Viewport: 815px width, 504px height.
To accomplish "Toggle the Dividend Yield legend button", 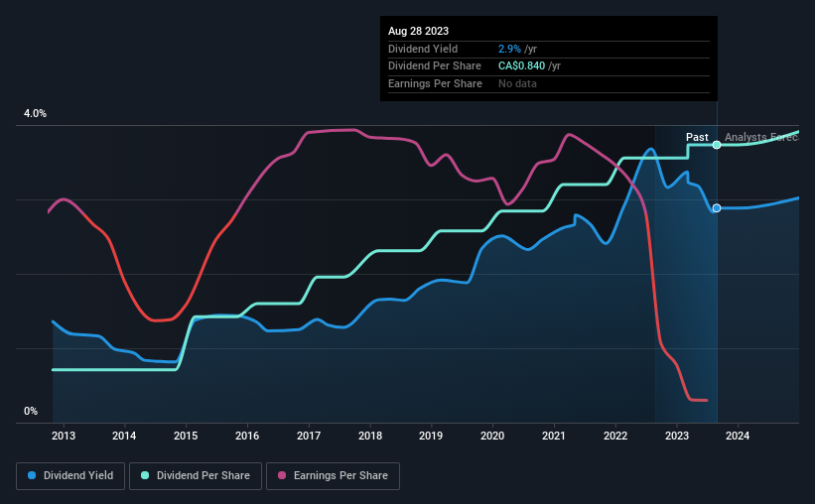I will pos(70,476).
